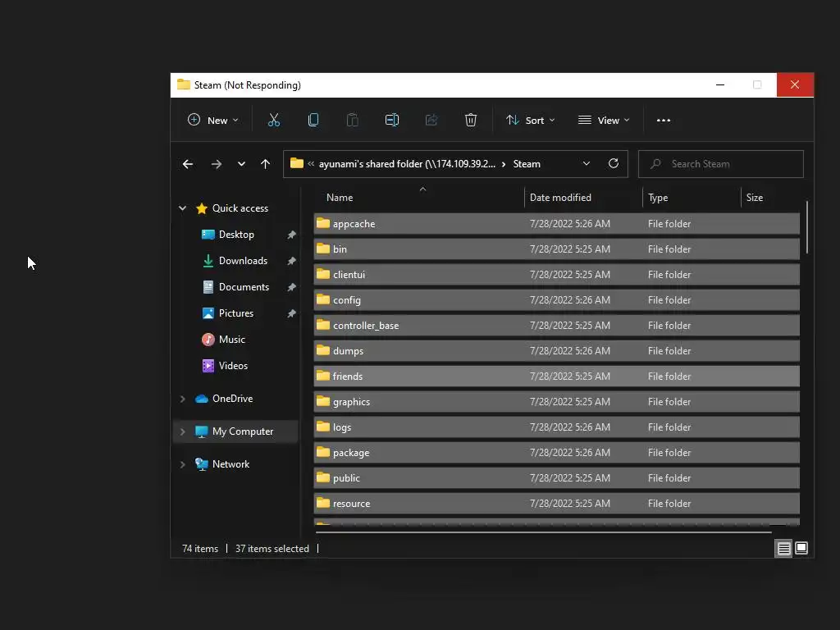Select the friends folder row
This screenshot has height=630, width=840.
[x=557, y=376]
